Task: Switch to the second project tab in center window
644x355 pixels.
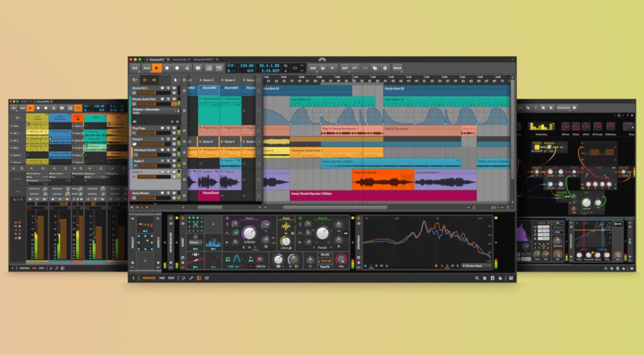Action: [179, 60]
